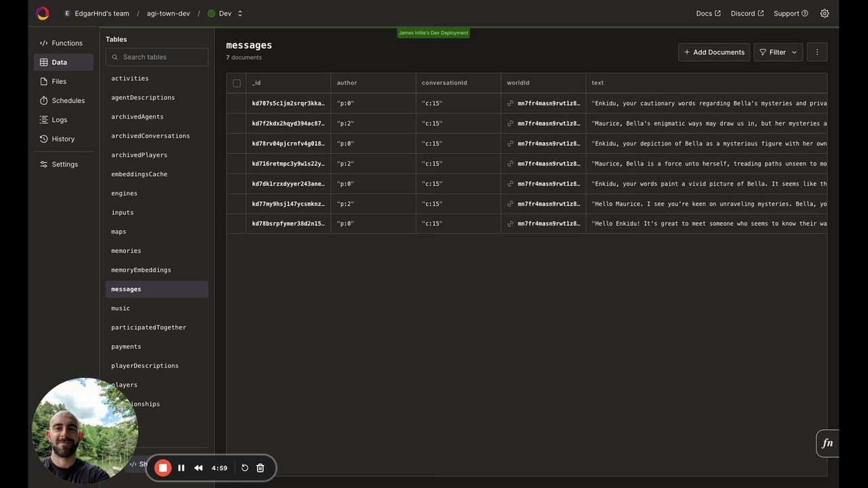The width and height of the screenshot is (868, 488).
Task: Click the Add Documents button
Action: [x=713, y=52]
